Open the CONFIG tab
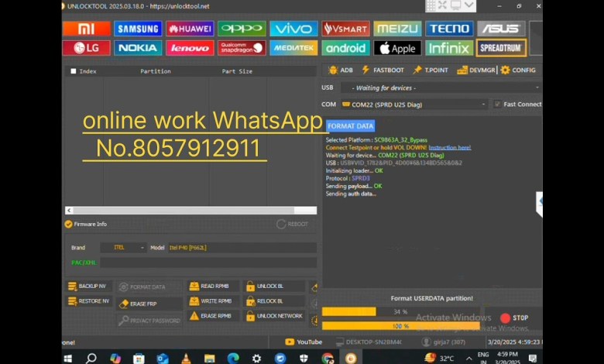The width and height of the screenshot is (604, 364). point(518,70)
